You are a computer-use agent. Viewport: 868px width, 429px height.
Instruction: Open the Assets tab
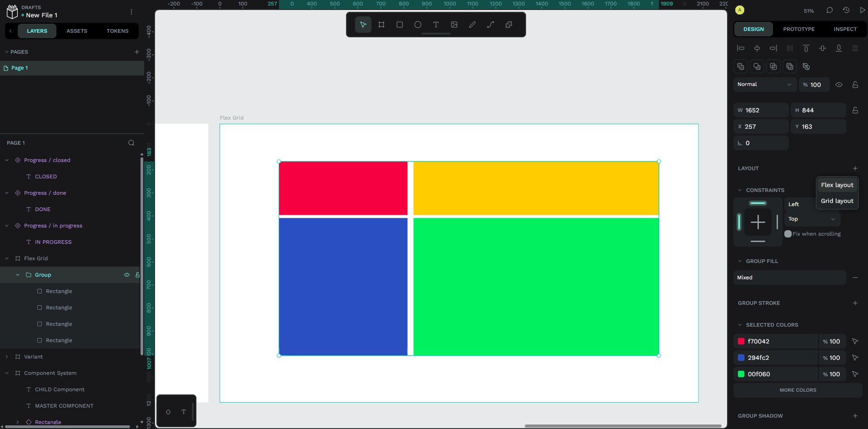(x=77, y=31)
